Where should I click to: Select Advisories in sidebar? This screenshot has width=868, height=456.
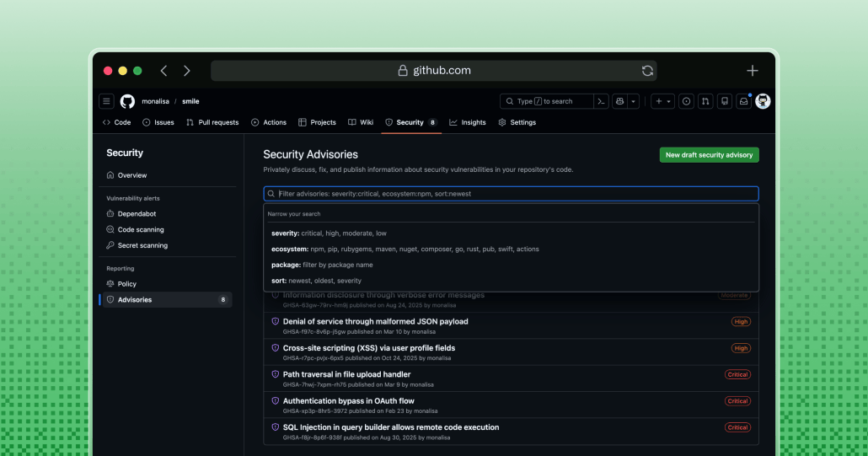(167, 299)
